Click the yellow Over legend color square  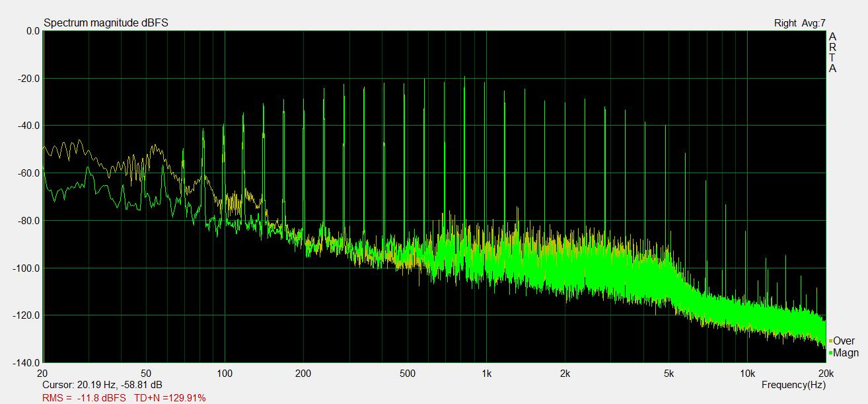coord(830,341)
